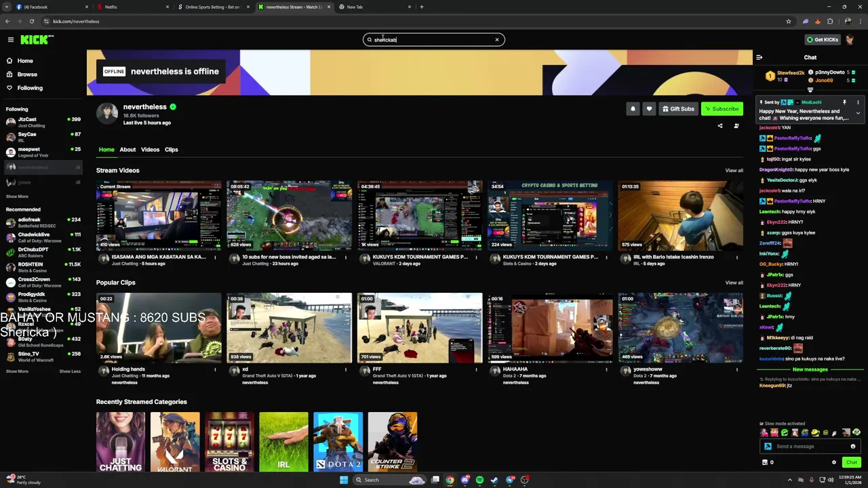Screen dimensions: 868x488
Task: Open the emoji picker in chat box
Action: [853, 447]
